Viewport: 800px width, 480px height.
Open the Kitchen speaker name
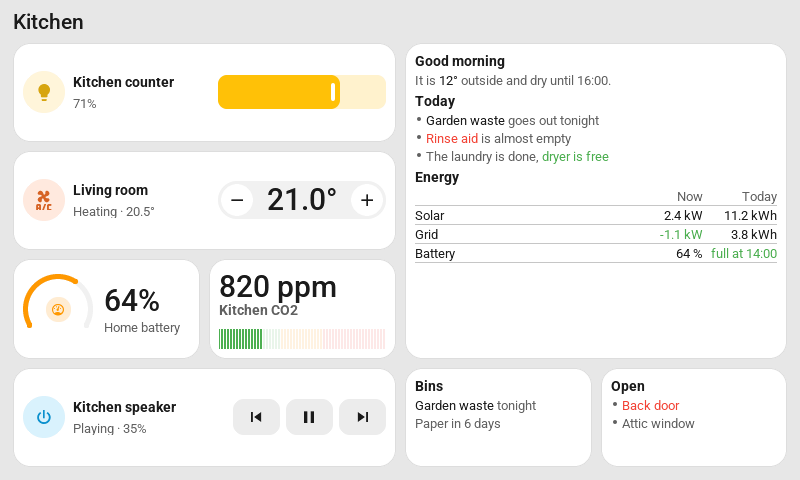pyautogui.click(x=124, y=407)
